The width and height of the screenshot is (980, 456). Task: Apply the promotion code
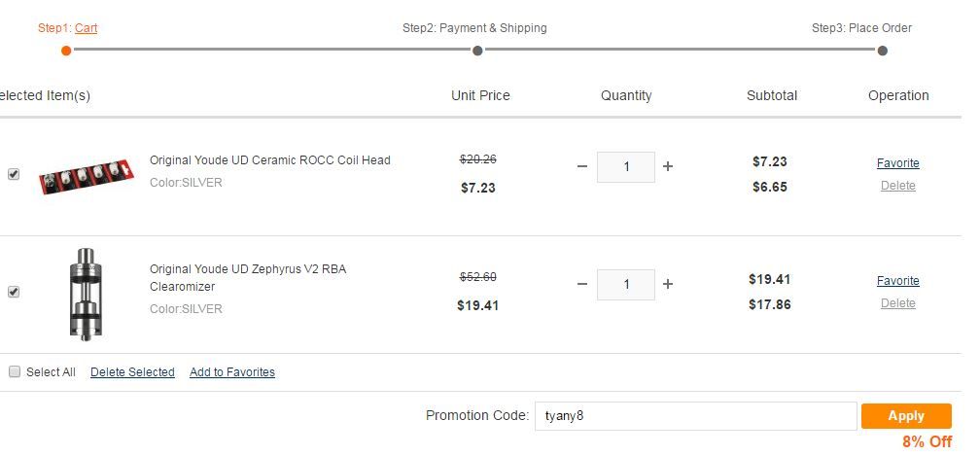906,416
